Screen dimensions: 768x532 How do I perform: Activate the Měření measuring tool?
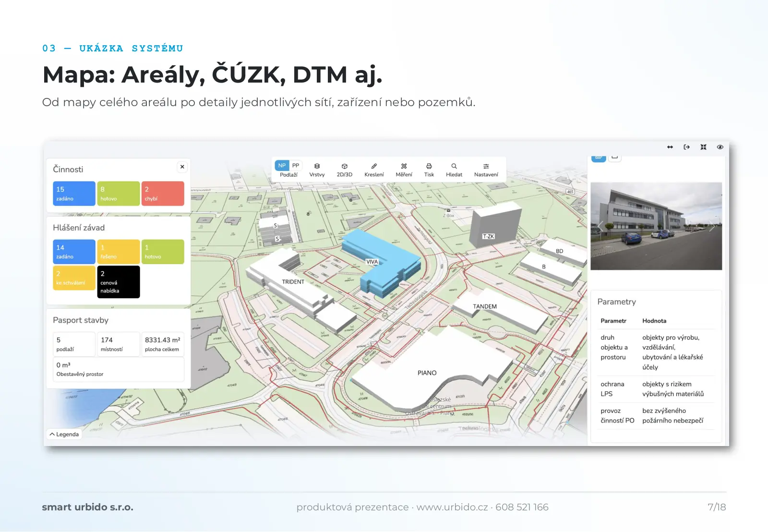point(404,170)
